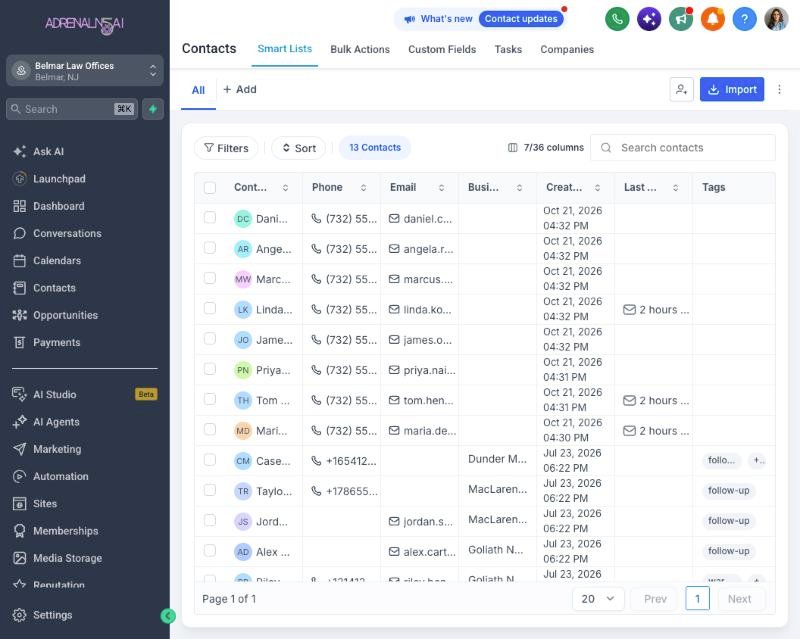
Task: Click phone icon in Linda's row
Action: (x=316, y=309)
